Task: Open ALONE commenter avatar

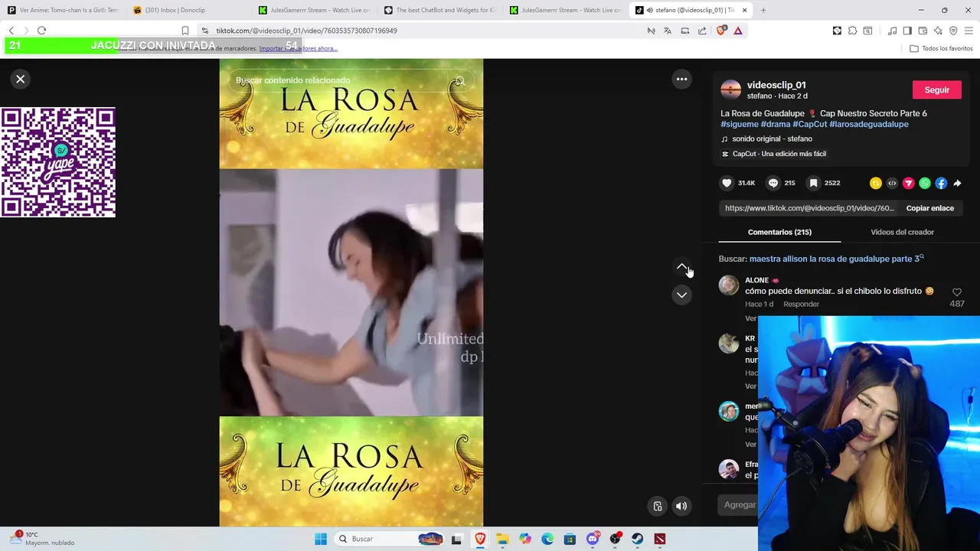Action: (x=729, y=285)
